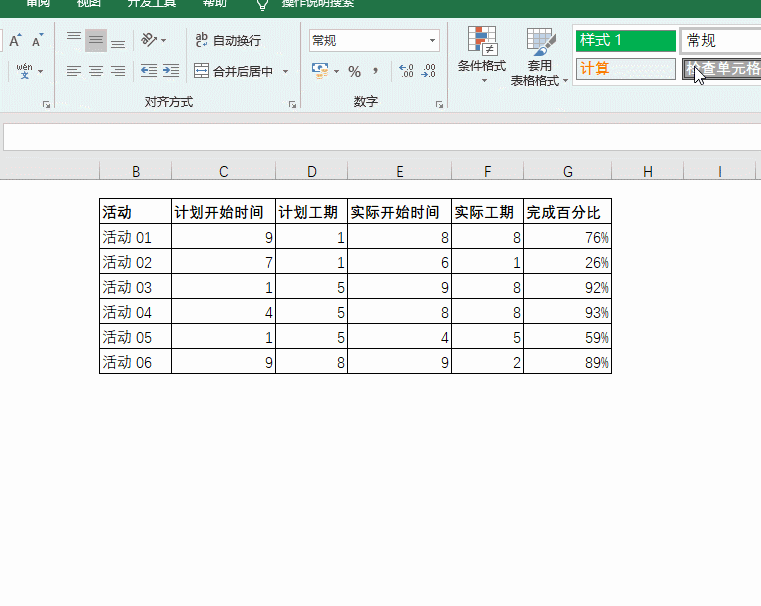The image size is (761, 606).
Task: Select column G header
Action: tap(567, 171)
